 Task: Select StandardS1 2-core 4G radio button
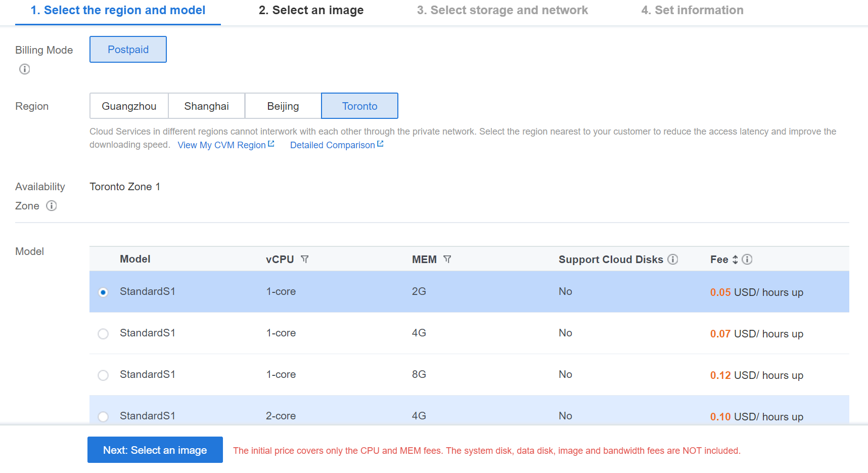coord(103,417)
